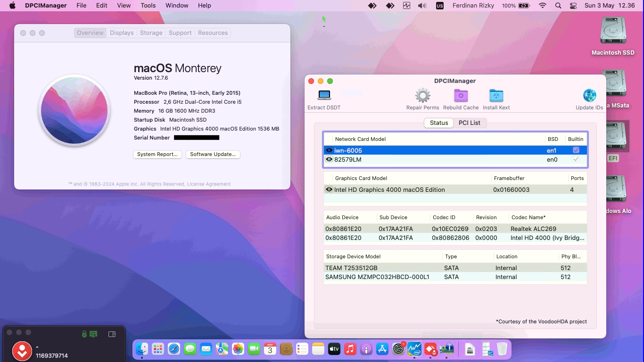Open the License Agreement link
This screenshot has height=362, width=644.
tap(209, 184)
